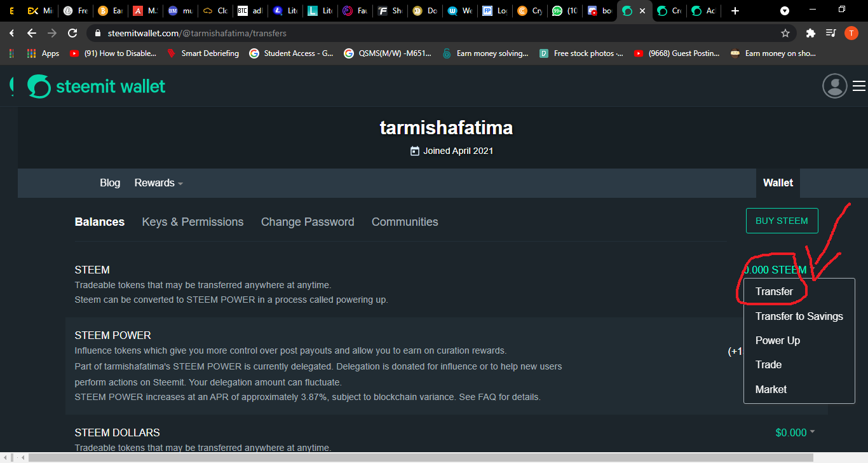Click the STEEM DOLLARS heading text
Viewport: 868px width, 463px height.
[118, 432]
